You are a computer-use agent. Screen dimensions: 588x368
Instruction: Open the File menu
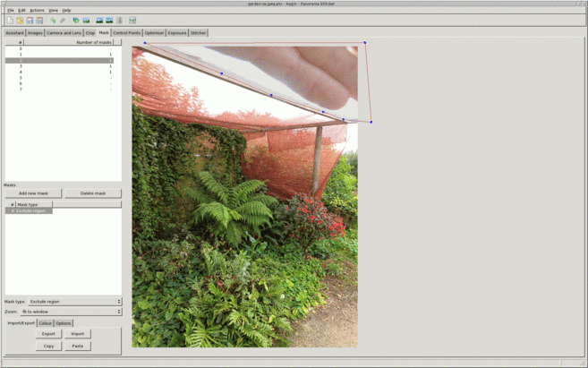coord(11,10)
